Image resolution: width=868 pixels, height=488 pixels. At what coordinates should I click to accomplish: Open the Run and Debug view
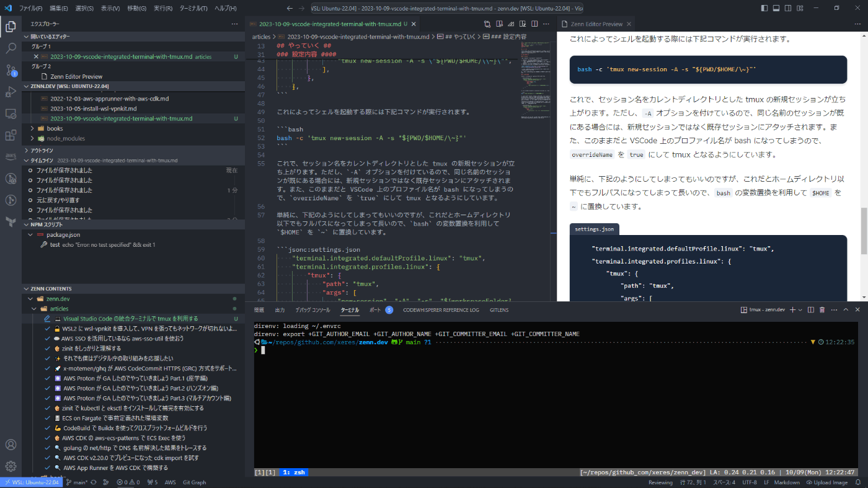click(x=11, y=92)
